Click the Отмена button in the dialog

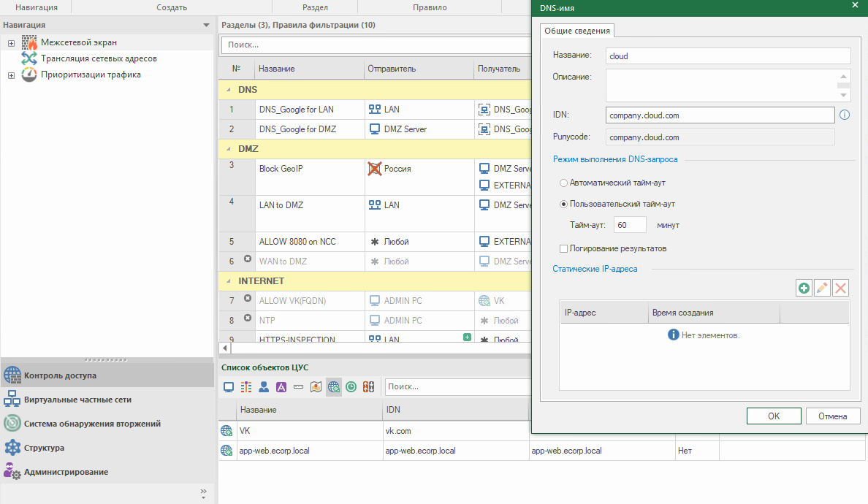tap(833, 416)
